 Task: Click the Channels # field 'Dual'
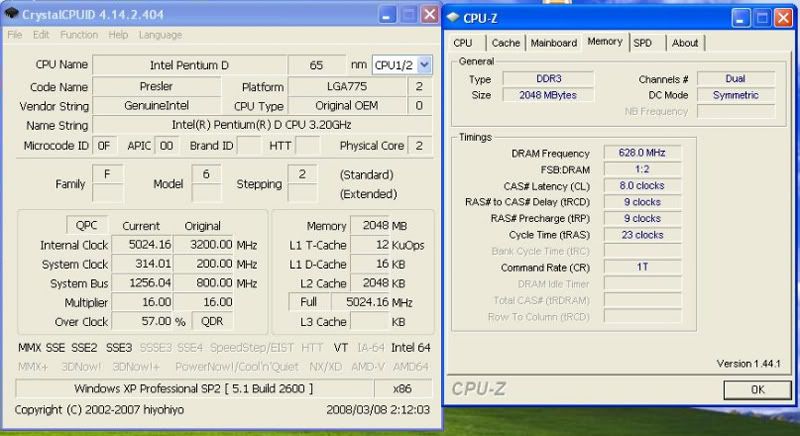click(x=736, y=79)
